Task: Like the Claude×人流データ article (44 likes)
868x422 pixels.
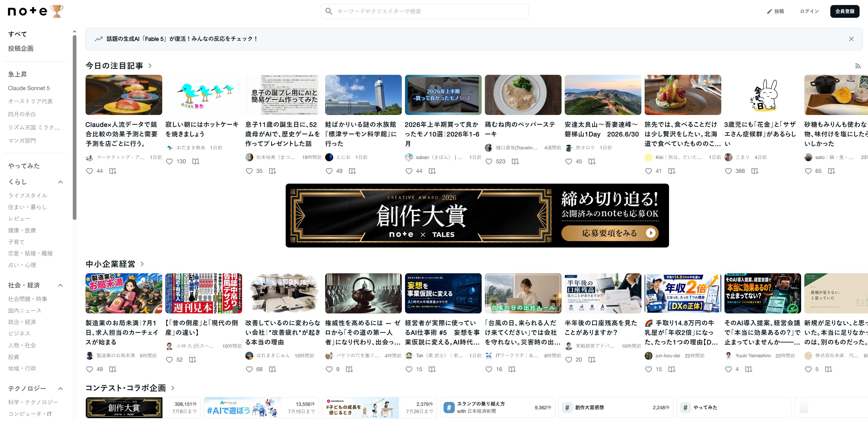Action: pyautogui.click(x=90, y=171)
